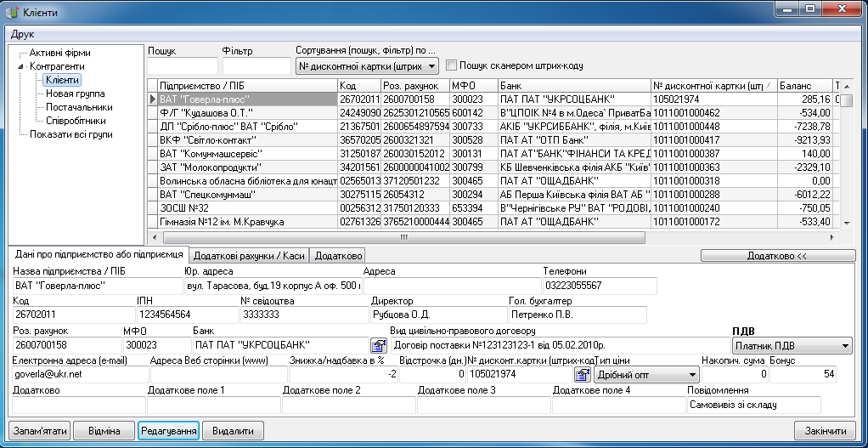Click row indicator arrow for ВАТ Говерла-плюс

pos(152,99)
